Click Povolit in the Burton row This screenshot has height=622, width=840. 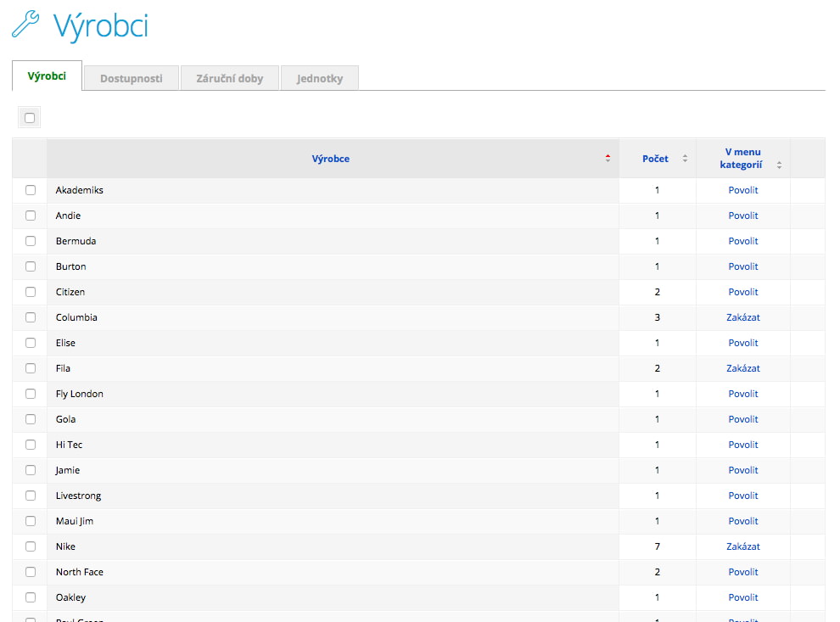pos(743,266)
